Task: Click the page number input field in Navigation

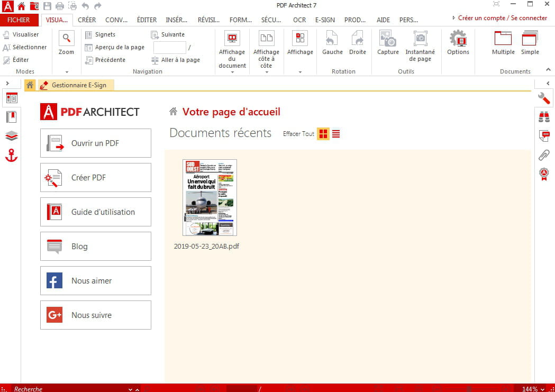Action: pos(169,48)
